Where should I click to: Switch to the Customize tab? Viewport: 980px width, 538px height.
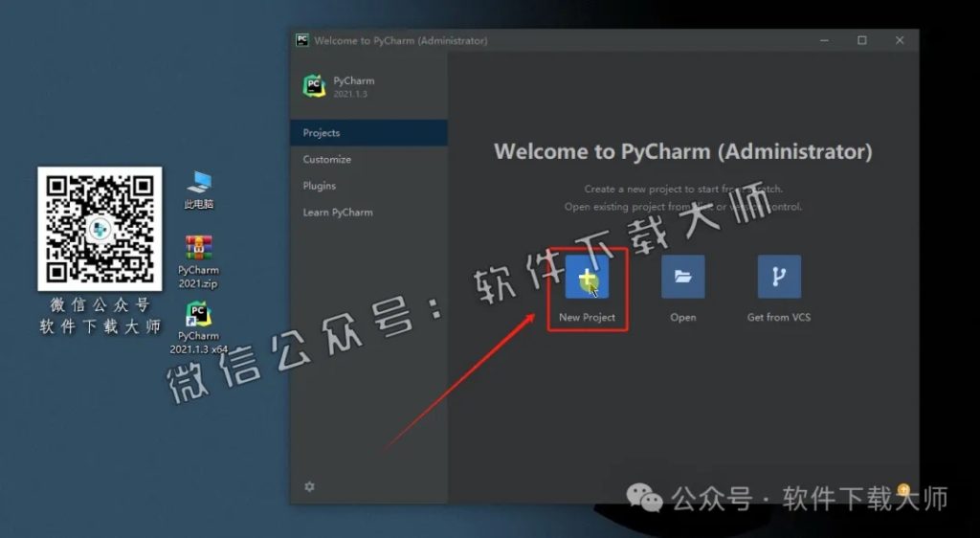368,159
